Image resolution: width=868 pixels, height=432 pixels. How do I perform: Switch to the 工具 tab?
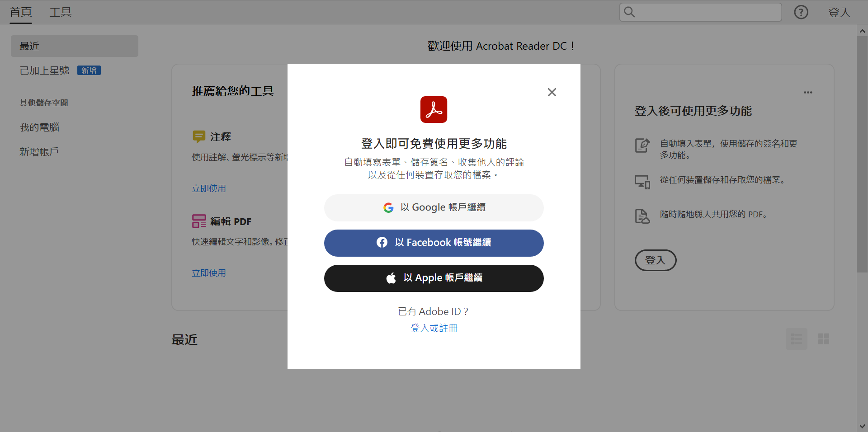tap(60, 12)
